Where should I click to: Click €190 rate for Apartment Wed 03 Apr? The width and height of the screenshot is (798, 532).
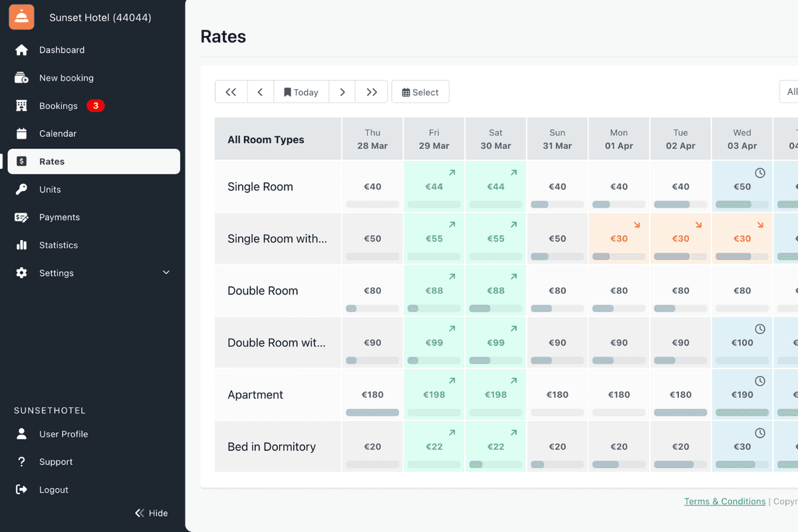click(742, 394)
